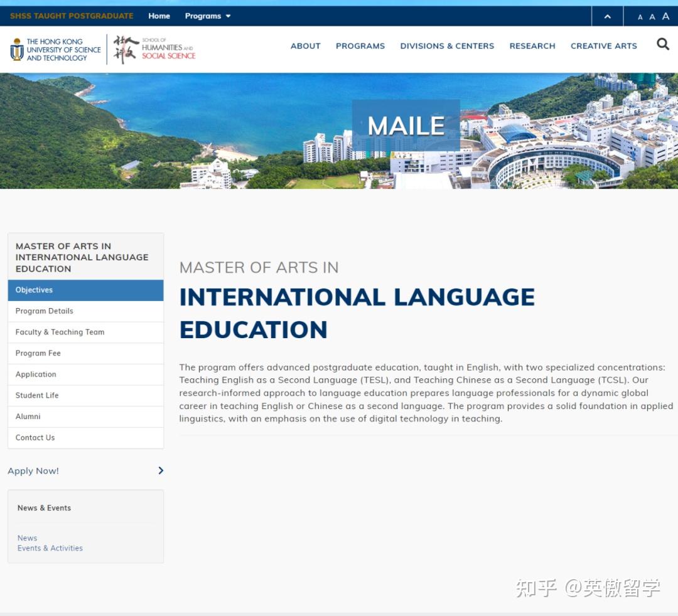Click the HKUST university crest logo
The image size is (678, 616).
[x=17, y=49]
